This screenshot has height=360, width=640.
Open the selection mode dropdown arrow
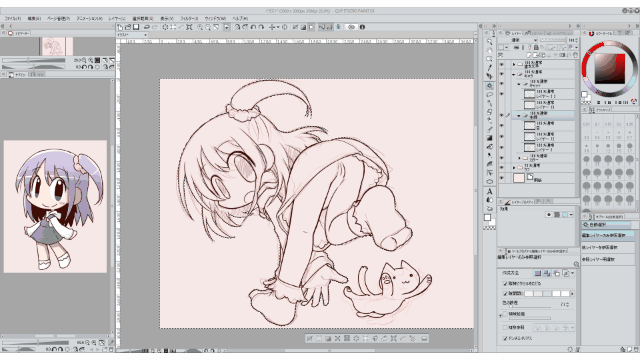(x=573, y=273)
